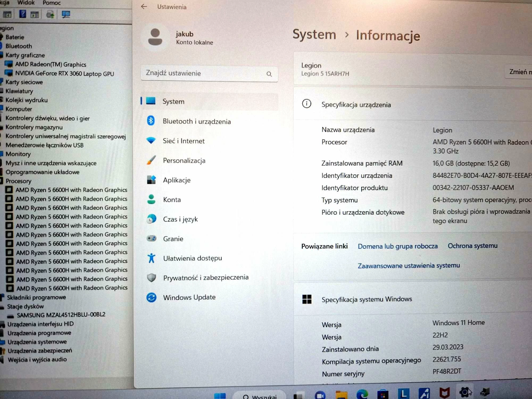Screen dimensions: 532x399
Task: Select Monitory in the device tree
Action: click(18, 154)
